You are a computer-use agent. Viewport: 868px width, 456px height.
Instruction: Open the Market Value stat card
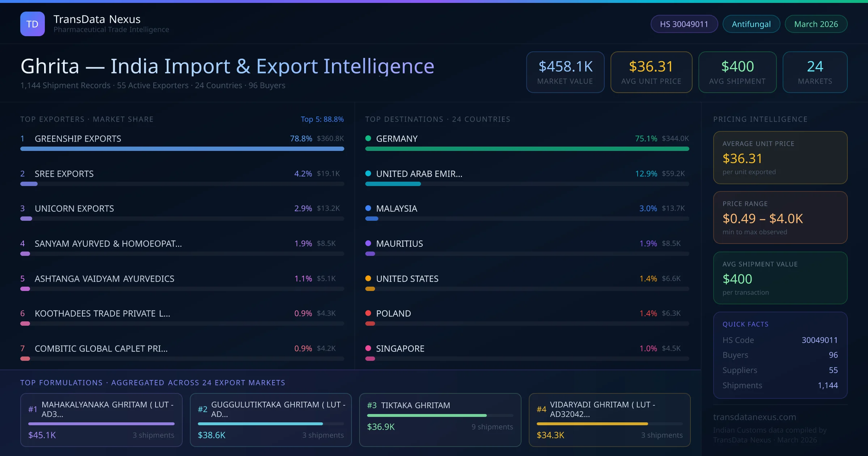(565, 72)
